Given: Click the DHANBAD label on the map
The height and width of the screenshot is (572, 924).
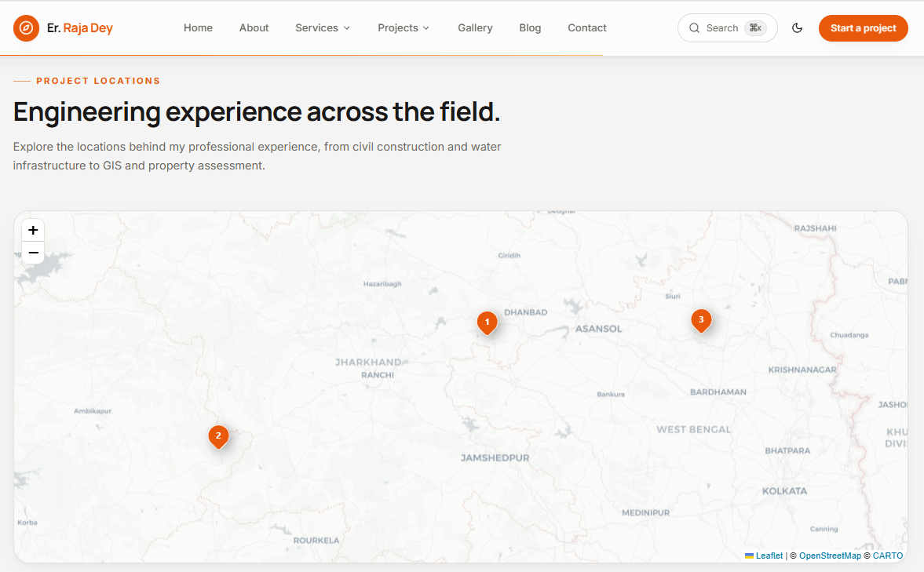Looking at the screenshot, I should point(526,312).
